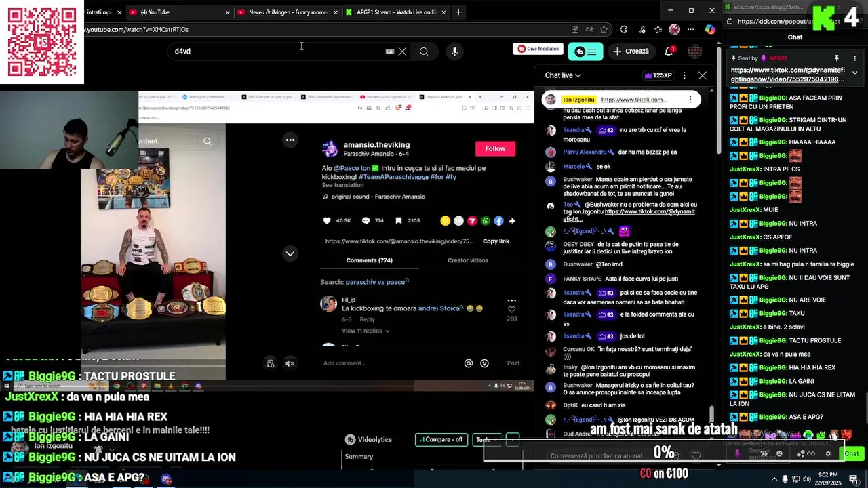
Task: Click the Follow button on TikTok
Action: [495, 148]
